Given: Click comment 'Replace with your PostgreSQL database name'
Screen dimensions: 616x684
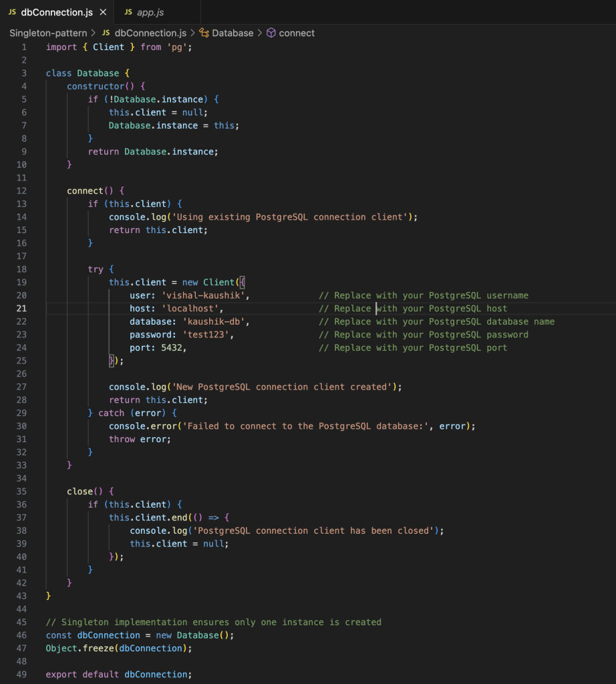Looking at the screenshot, I should click(436, 321).
